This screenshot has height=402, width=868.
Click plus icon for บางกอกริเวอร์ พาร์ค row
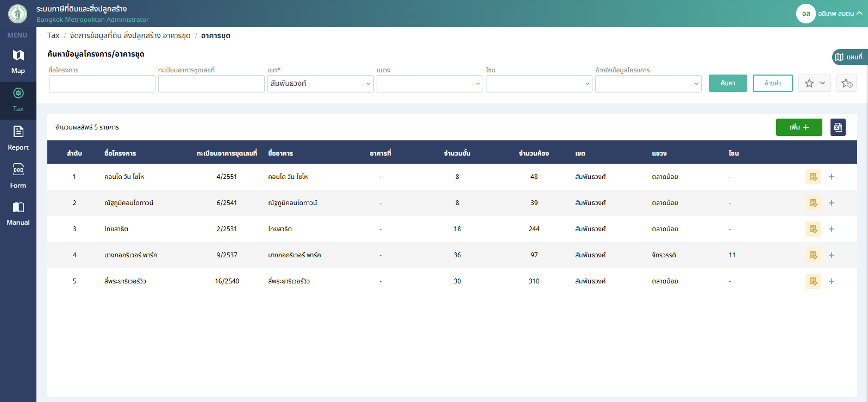pyautogui.click(x=831, y=255)
